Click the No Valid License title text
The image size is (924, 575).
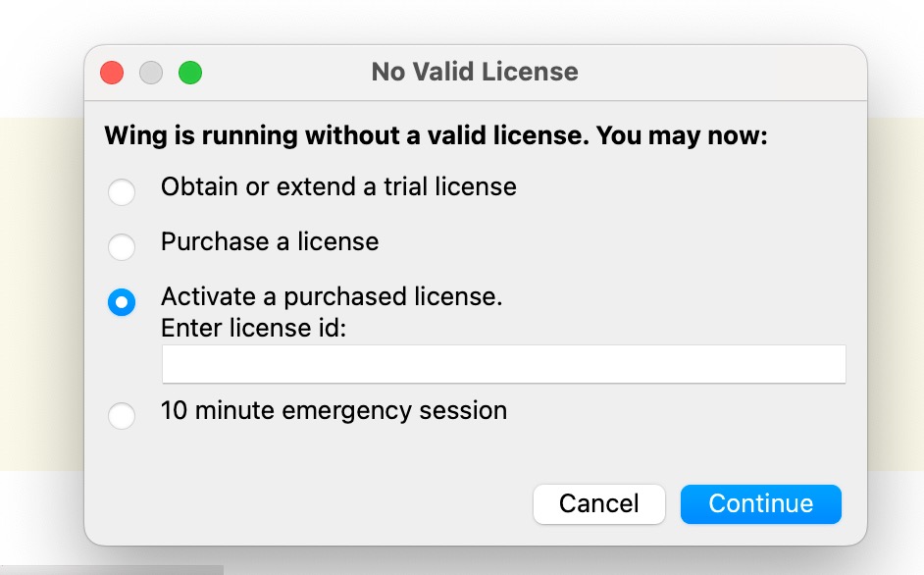[x=475, y=73]
